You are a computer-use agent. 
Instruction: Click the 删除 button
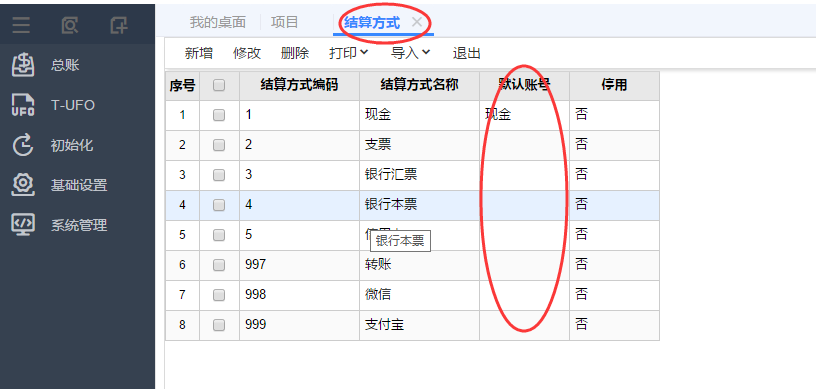[295, 53]
